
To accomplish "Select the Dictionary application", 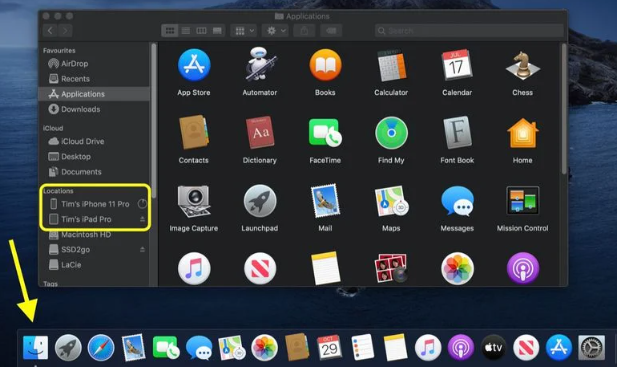I will click(x=260, y=132).
